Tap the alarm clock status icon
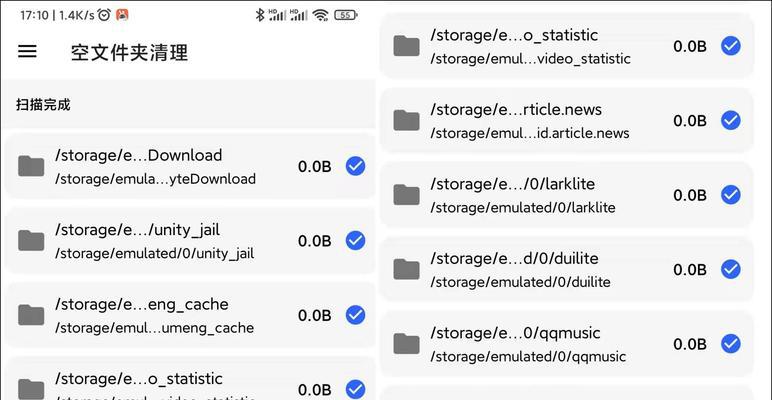This screenshot has width=772, height=400. [104, 15]
